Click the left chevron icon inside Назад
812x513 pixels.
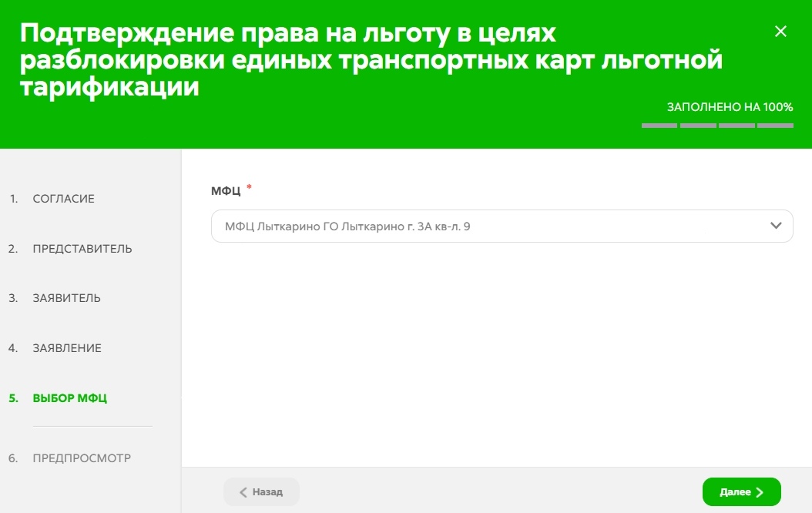[x=243, y=492]
